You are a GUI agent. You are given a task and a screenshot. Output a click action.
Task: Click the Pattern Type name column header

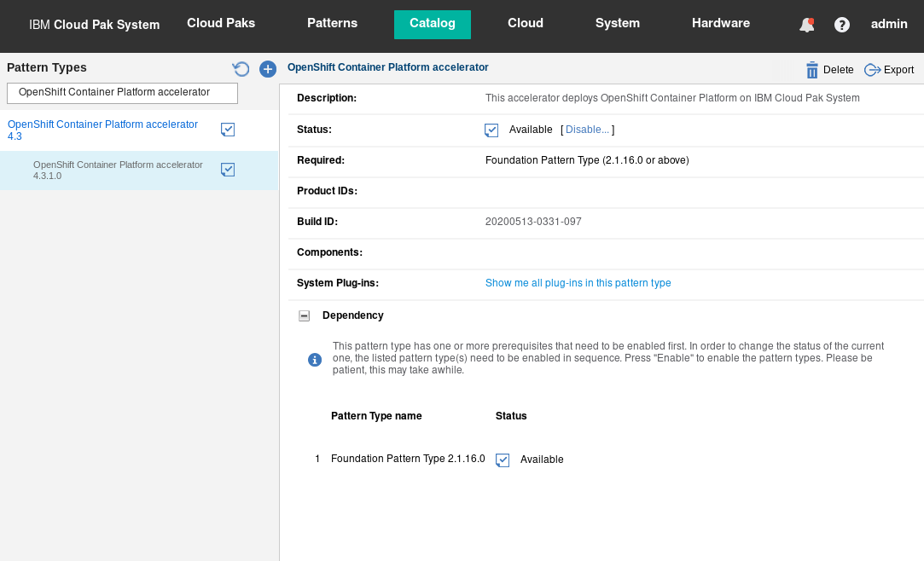point(376,416)
